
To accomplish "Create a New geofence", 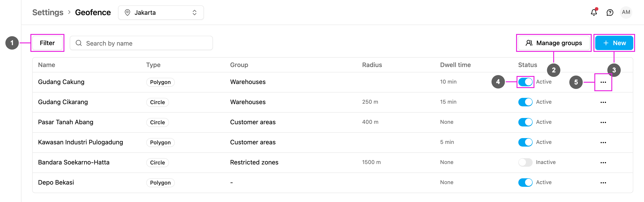I will pos(614,43).
